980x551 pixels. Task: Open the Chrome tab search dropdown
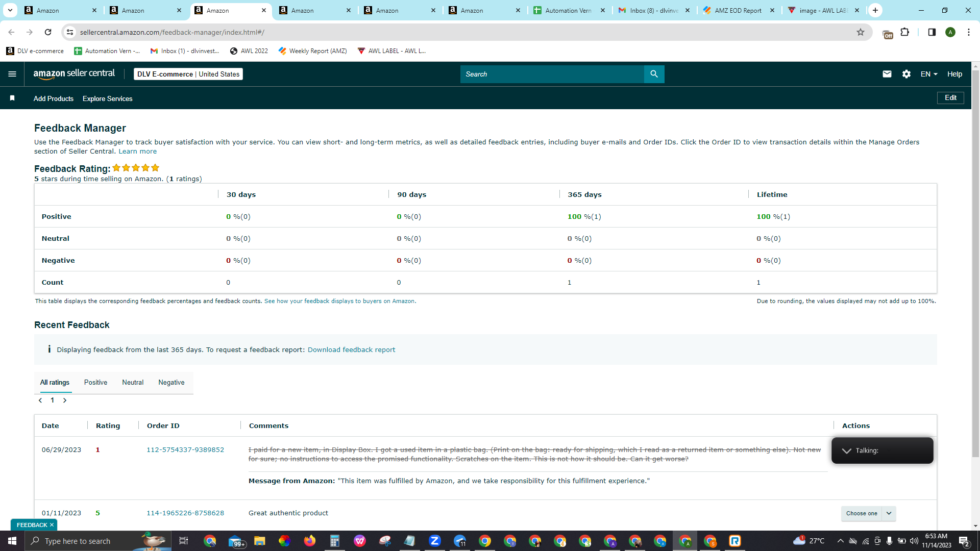point(10,10)
